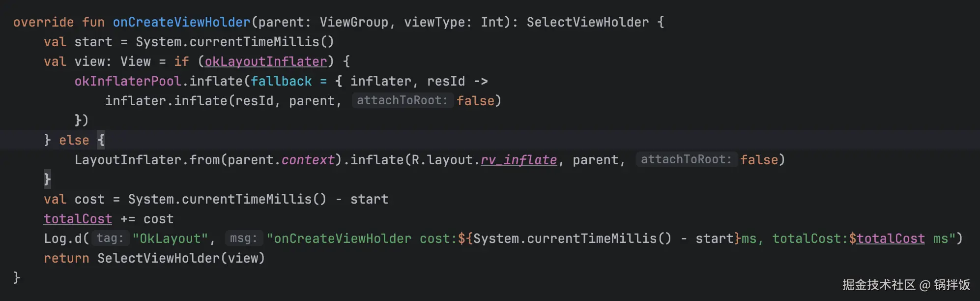Screen dimensions: 980x301
Task: Click the onCreateViewHolder function name
Action: tap(181, 22)
